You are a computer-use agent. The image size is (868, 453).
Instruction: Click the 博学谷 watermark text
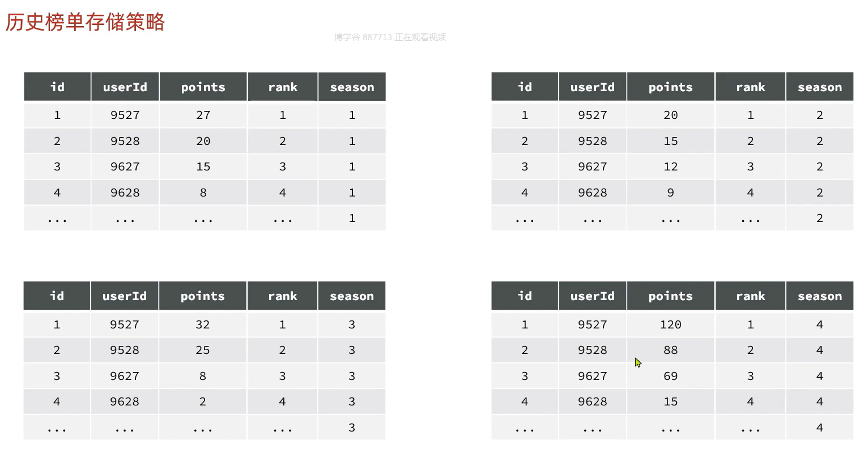tap(390, 37)
